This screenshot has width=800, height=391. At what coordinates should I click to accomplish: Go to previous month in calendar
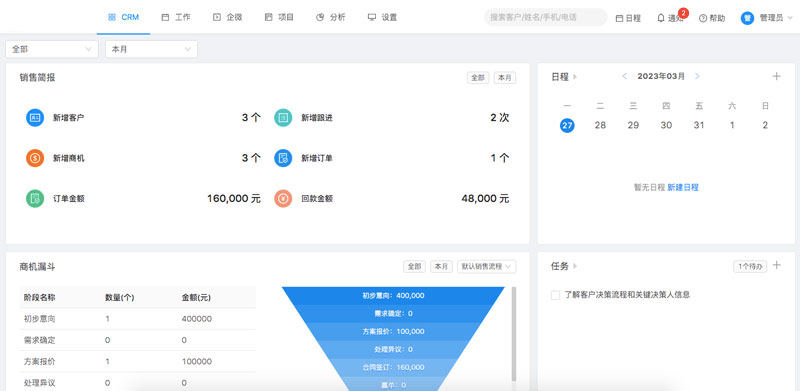pos(624,76)
